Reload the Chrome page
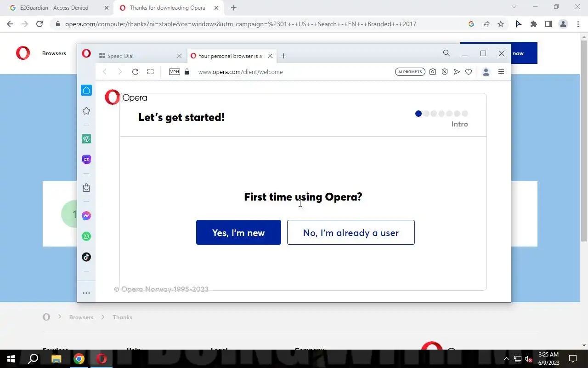The height and width of the screenshot is (368, 588). [40, 24]
